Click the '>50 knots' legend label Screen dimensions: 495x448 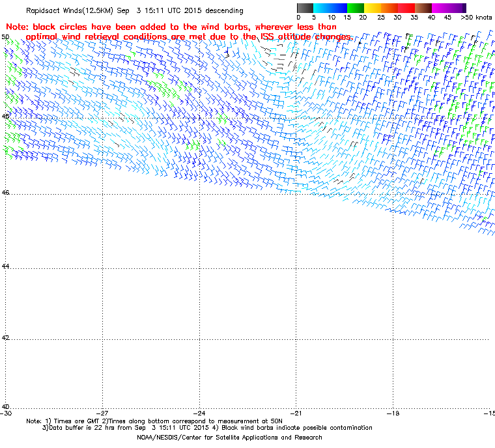[x=476, y=18]
